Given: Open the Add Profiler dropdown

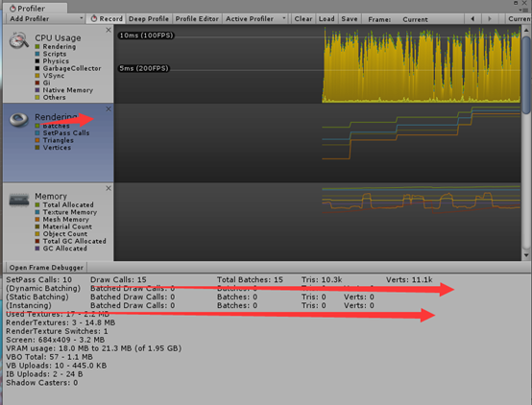Looking at the screenshot, I should coord(46,19).
